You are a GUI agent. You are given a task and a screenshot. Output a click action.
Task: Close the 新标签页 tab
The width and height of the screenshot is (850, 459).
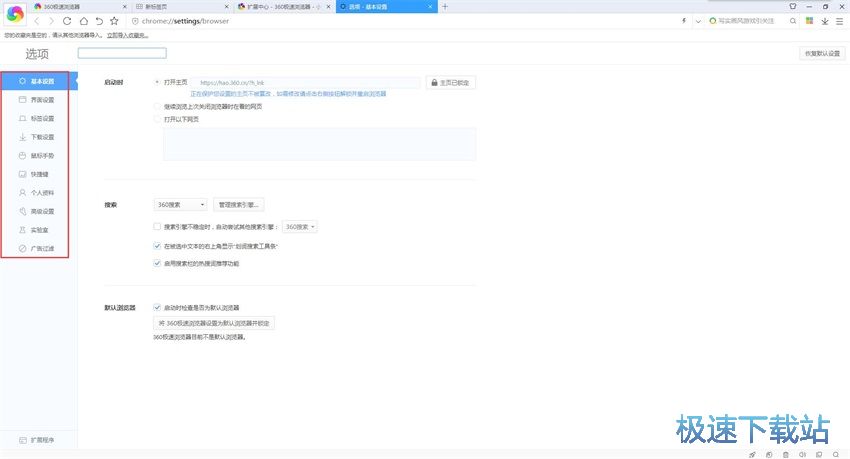pyautogui.click(x=227, y=7)
